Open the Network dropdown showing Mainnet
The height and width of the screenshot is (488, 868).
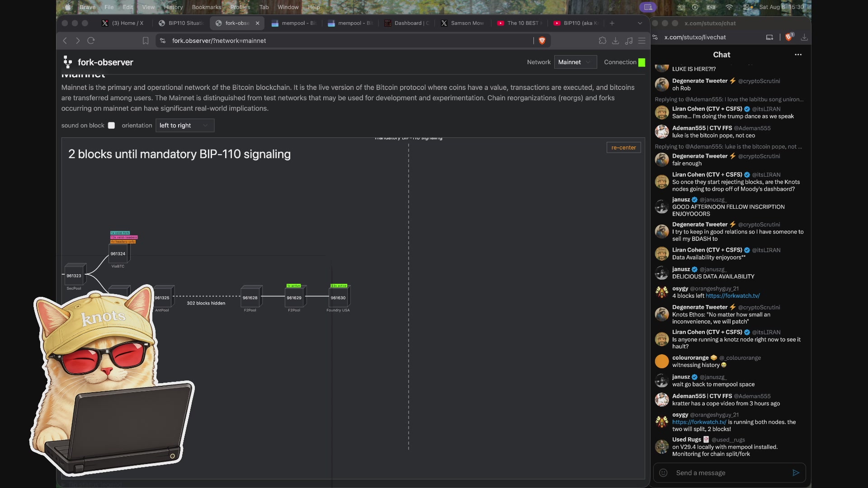click(575, 62)
